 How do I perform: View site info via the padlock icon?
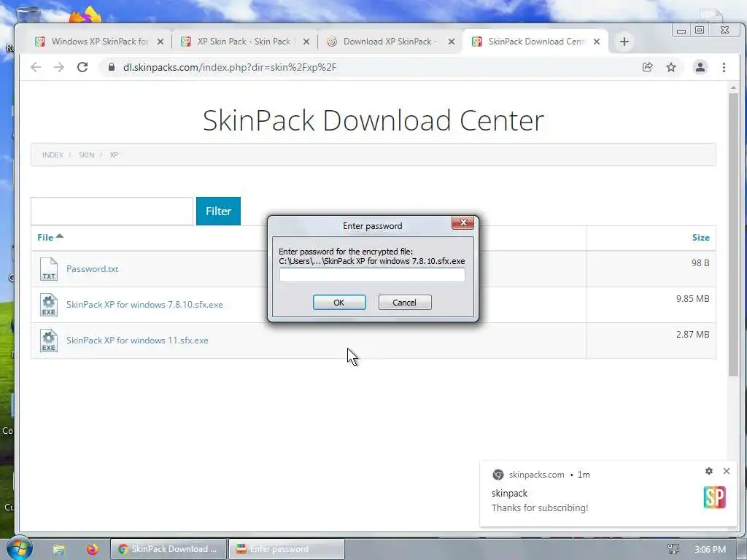pos(112,67)
